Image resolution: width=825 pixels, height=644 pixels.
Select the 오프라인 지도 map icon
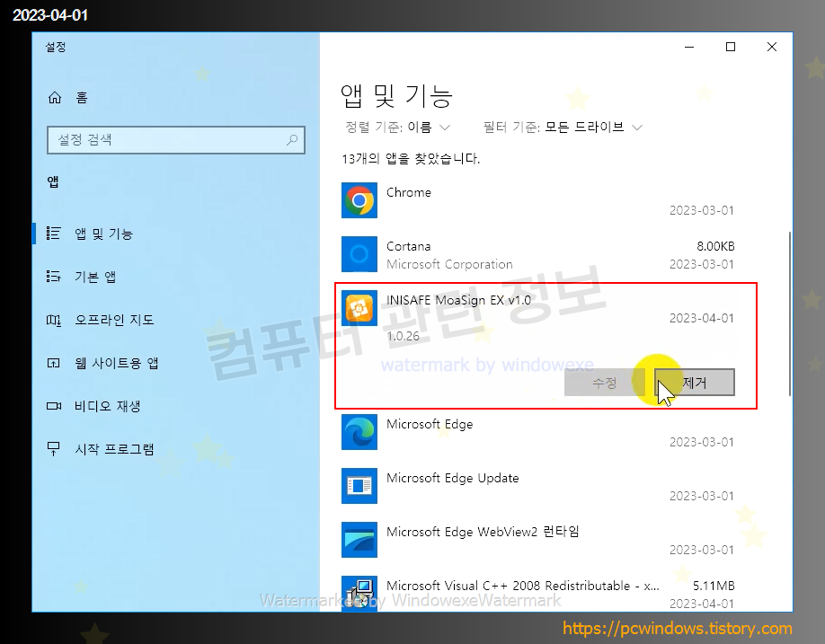coord(54,320)
